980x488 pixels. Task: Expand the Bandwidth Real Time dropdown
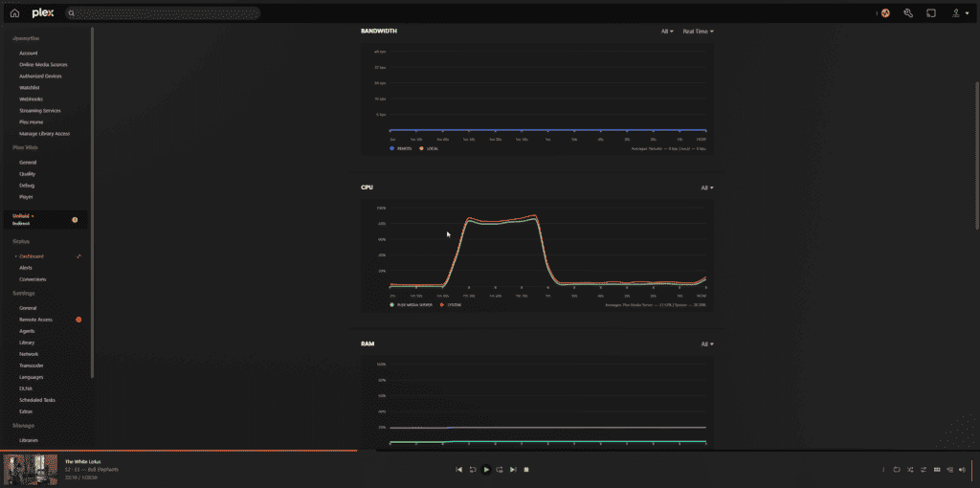(698, 32)
